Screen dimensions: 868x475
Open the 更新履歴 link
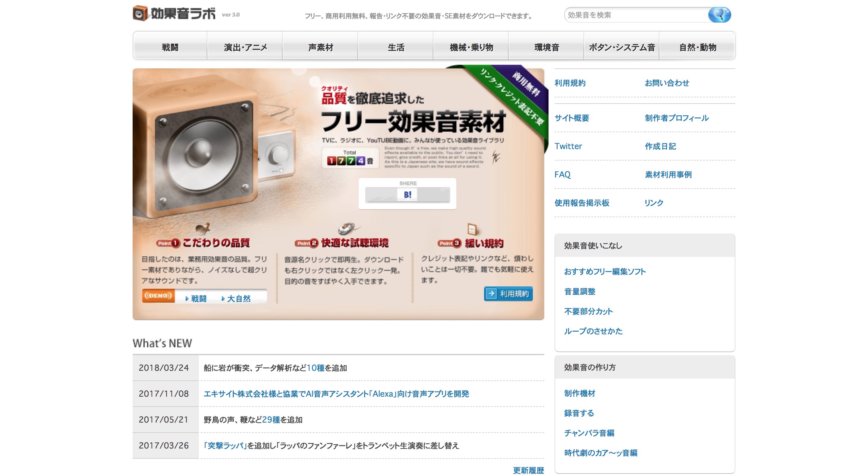click(528, 470)
